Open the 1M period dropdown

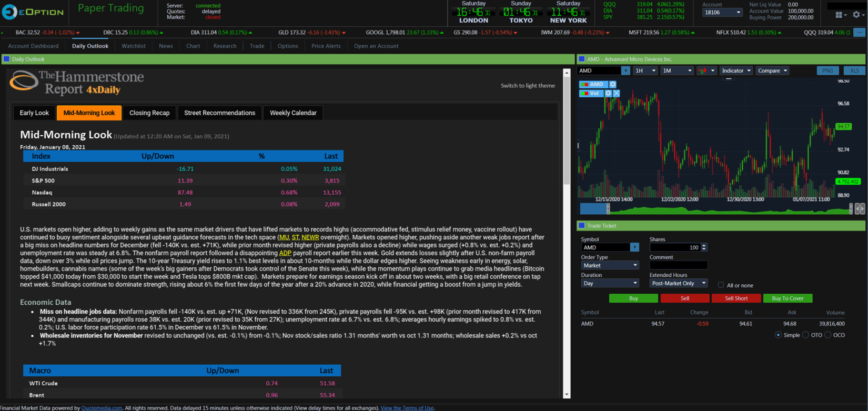[677, 71]
